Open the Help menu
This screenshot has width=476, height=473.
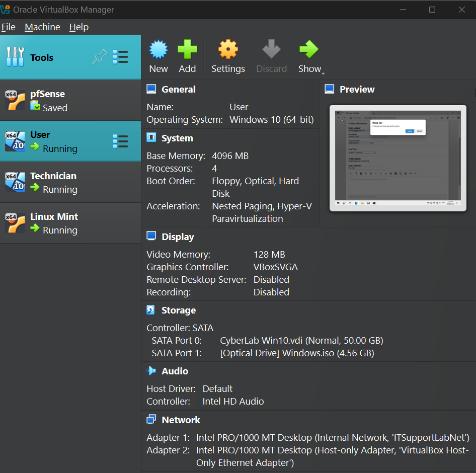(x=79, y=27)
